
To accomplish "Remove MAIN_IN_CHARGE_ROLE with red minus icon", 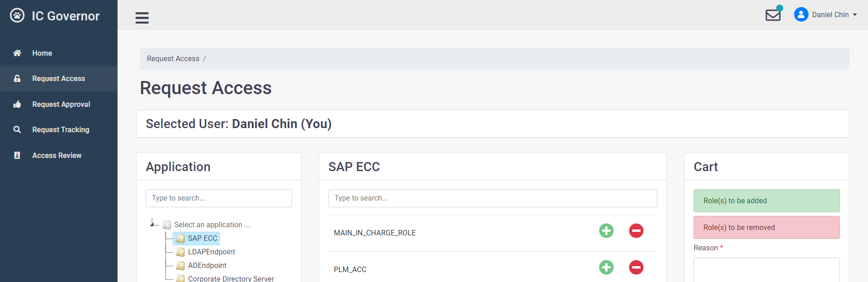I will point(636,231).
